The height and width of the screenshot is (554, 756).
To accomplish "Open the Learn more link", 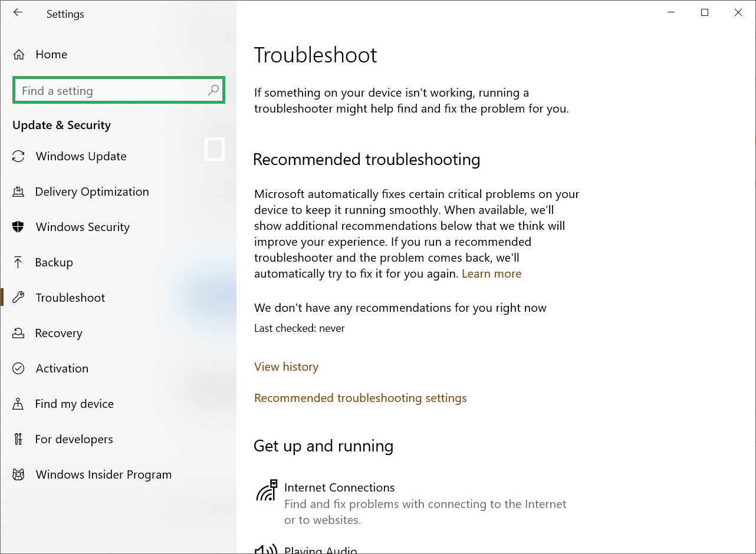I will 491,273.
